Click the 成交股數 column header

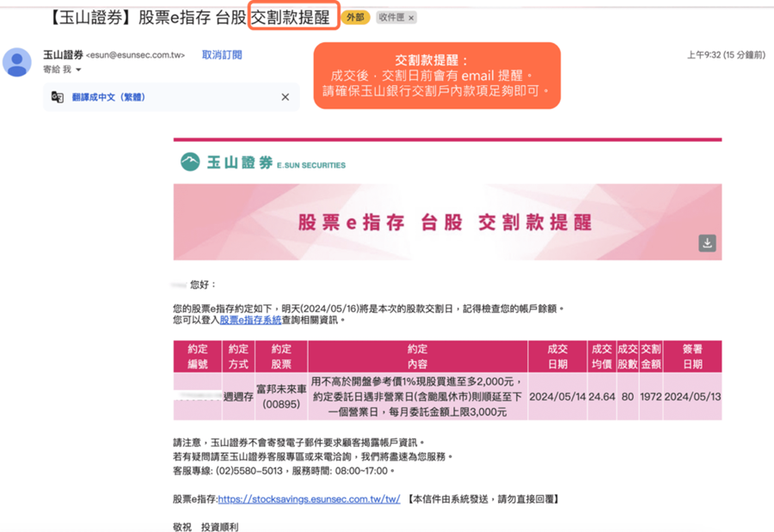628,357
